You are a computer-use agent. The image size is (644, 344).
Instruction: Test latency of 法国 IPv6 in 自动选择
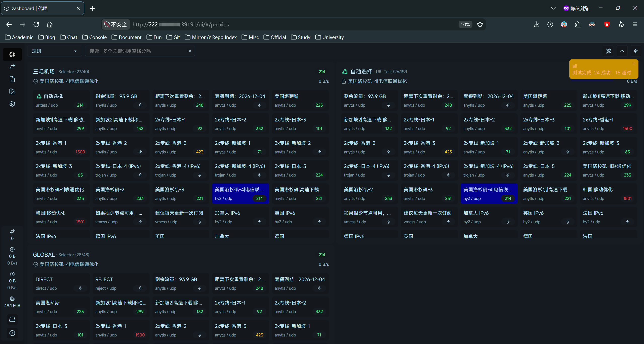pyautogui.click(x=627, y=222)
